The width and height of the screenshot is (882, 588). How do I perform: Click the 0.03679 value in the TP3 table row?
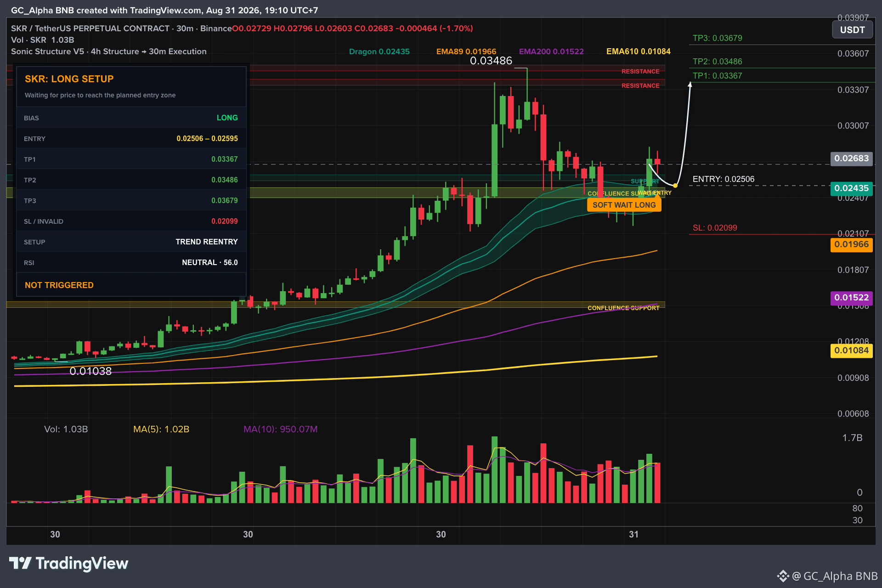[225, 201]
